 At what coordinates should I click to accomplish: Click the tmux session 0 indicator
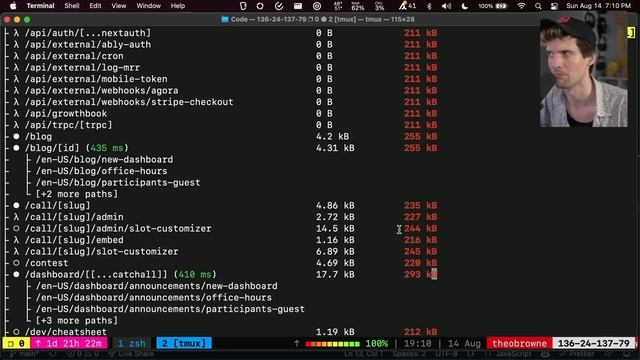coord(16,343)
